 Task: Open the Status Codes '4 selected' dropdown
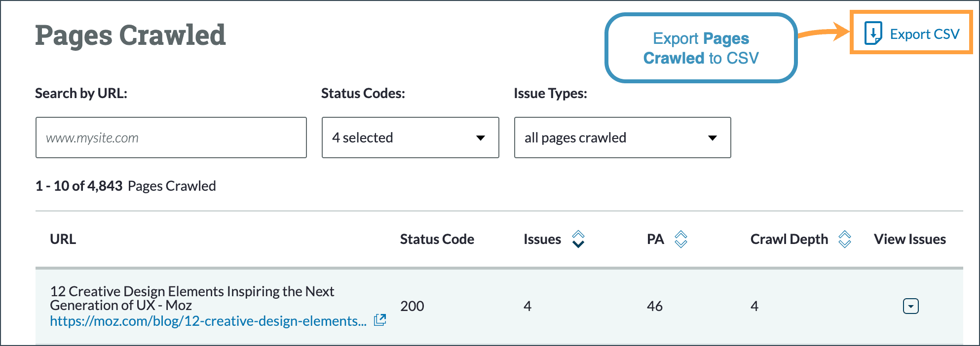click(400, 138)
